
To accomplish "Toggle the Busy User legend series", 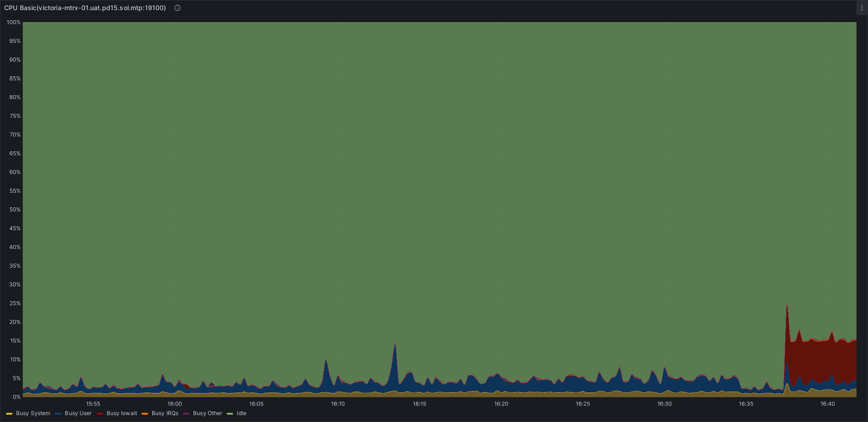I will click(78, 413).
